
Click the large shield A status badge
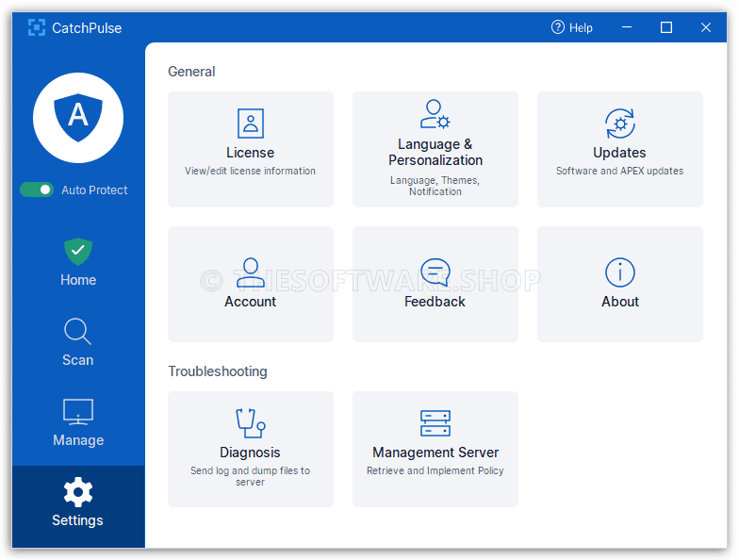coord(78,117)
